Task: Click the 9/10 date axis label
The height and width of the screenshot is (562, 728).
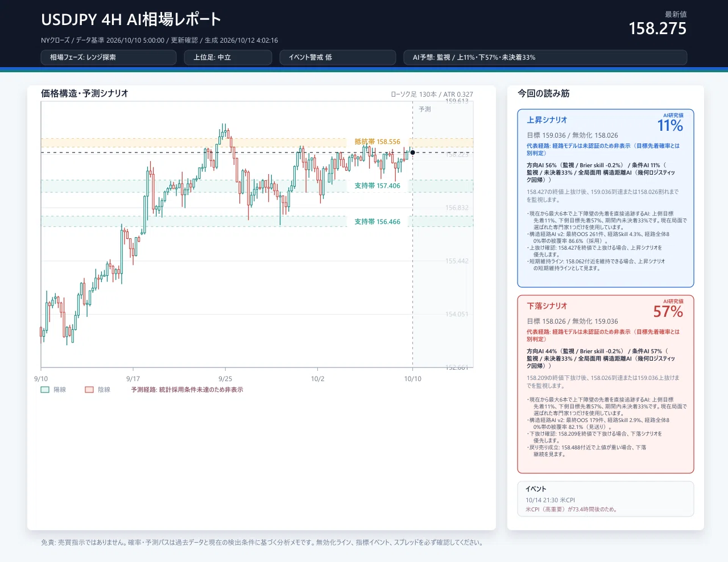Action: tap(41, 379)
